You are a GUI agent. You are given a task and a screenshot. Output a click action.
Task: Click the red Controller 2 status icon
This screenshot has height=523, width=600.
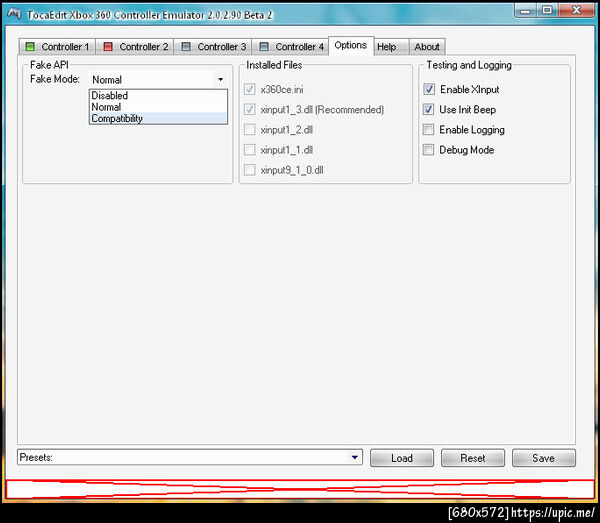108,47
